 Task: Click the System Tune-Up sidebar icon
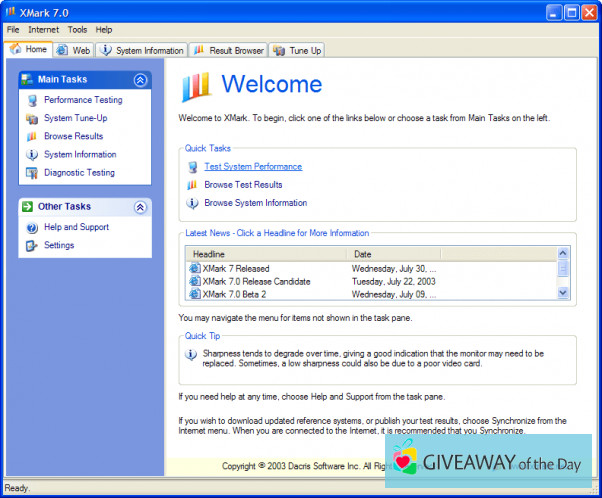coord(33,118)
